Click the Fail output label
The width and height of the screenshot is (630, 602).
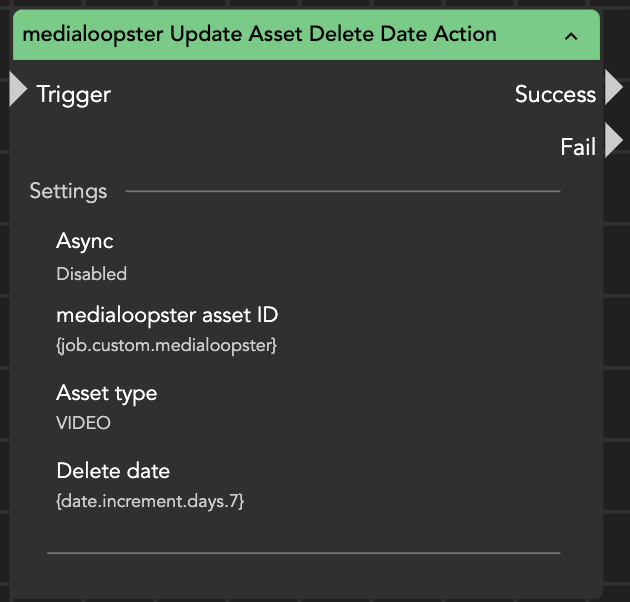click(578, 147)
